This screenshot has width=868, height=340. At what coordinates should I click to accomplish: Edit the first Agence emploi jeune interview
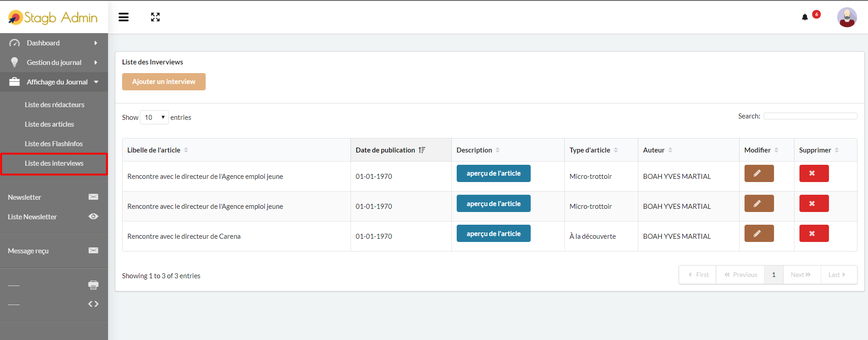coord(759,173)
